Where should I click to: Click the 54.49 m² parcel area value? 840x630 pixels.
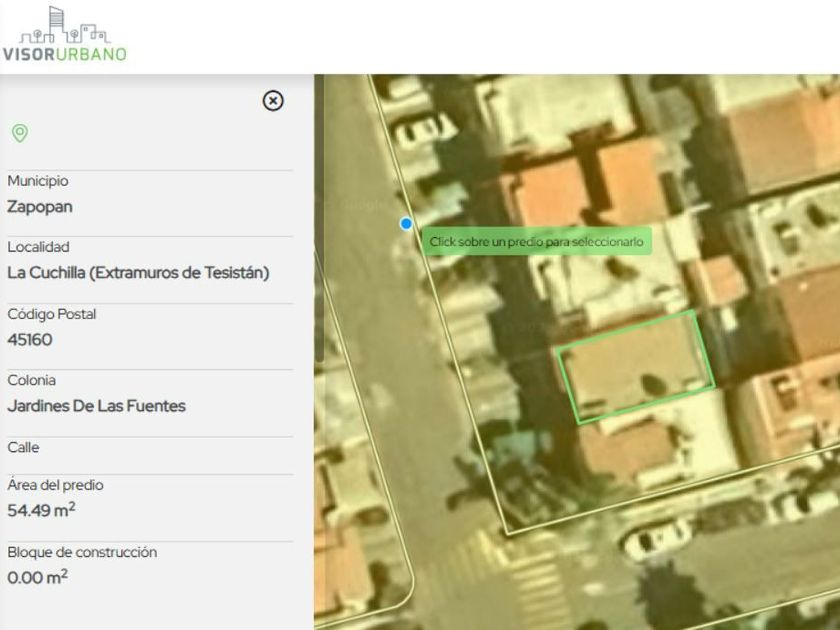(41, 510)
